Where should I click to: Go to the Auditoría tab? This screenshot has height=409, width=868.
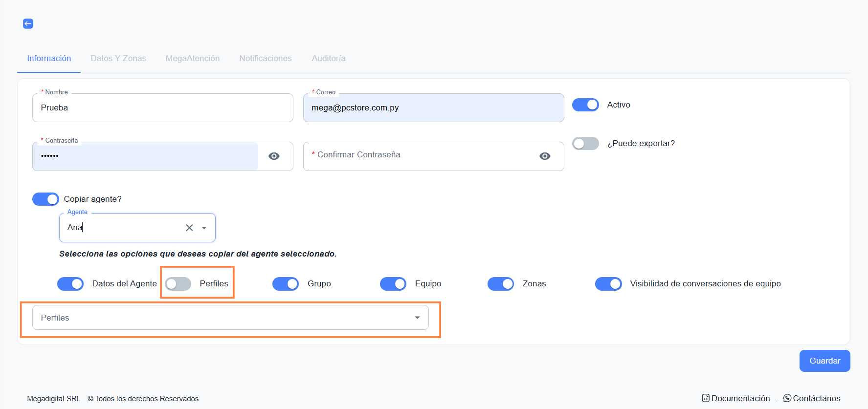329,58
